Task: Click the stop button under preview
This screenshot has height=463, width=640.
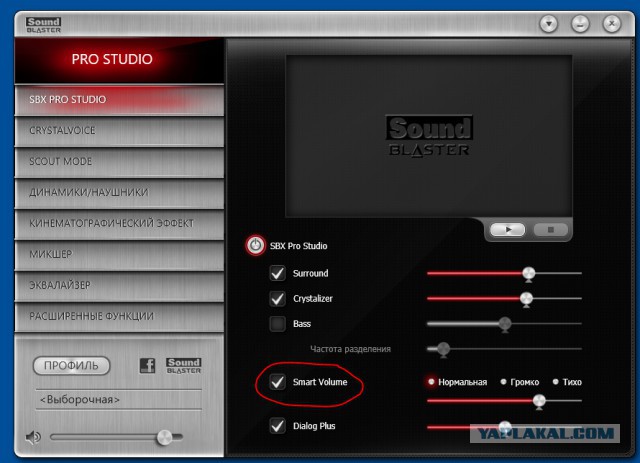Action: coord(551,229)
